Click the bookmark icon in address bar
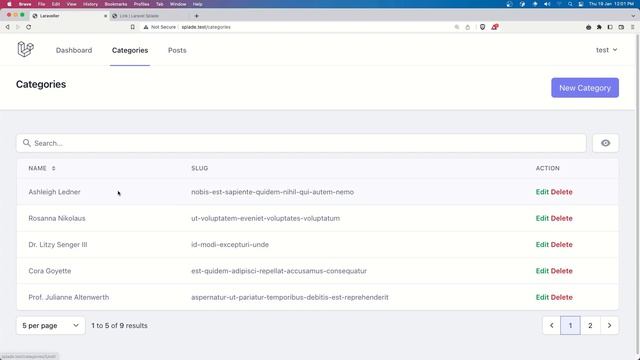The image size is (640, 360). tap(133, 27)
